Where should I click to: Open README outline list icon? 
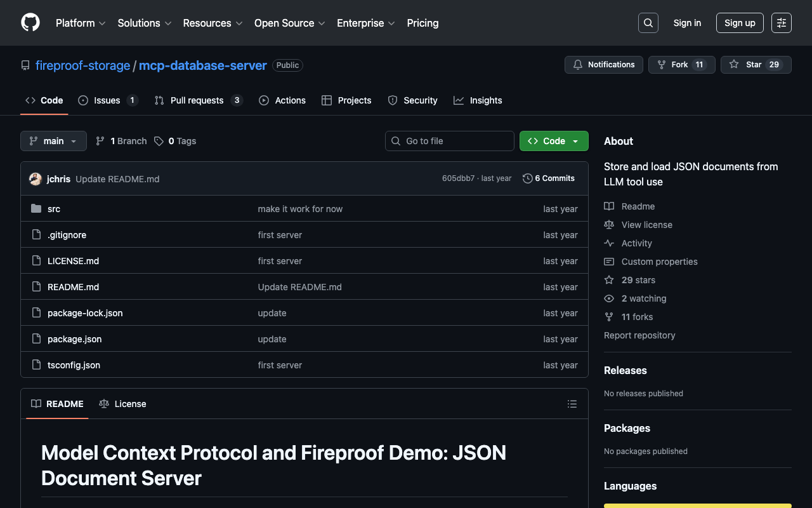point(572,404)
